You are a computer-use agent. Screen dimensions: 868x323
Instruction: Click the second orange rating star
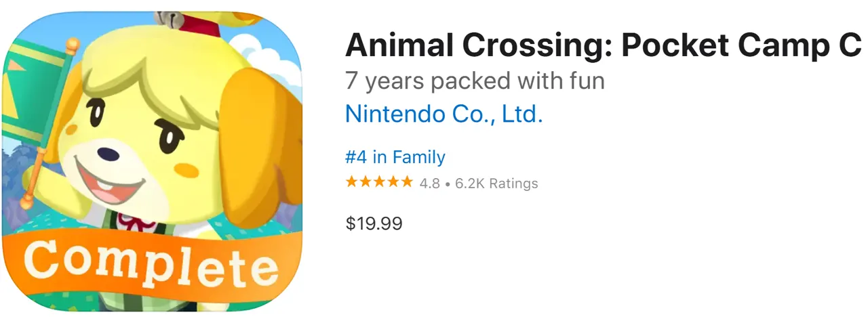coord(365,181)
